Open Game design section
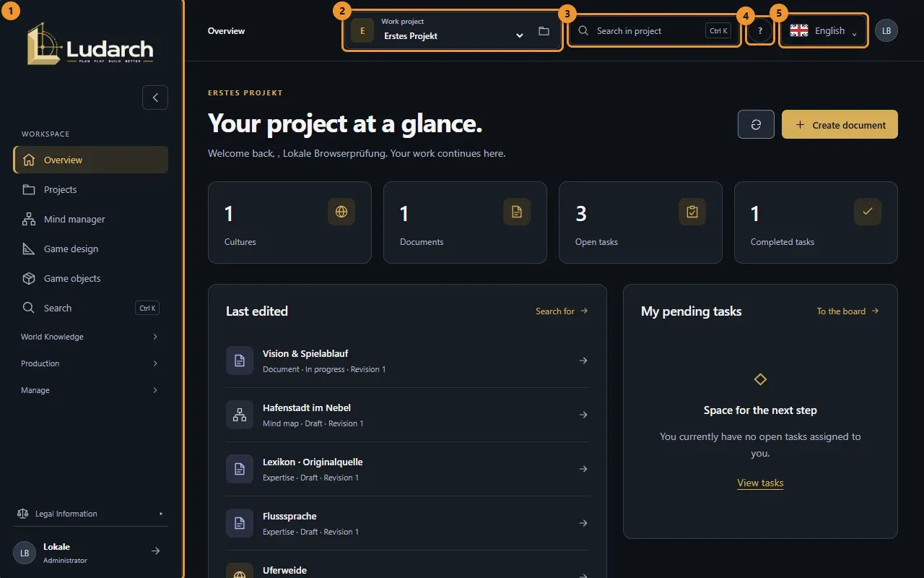924x578 pixels. 91,249
